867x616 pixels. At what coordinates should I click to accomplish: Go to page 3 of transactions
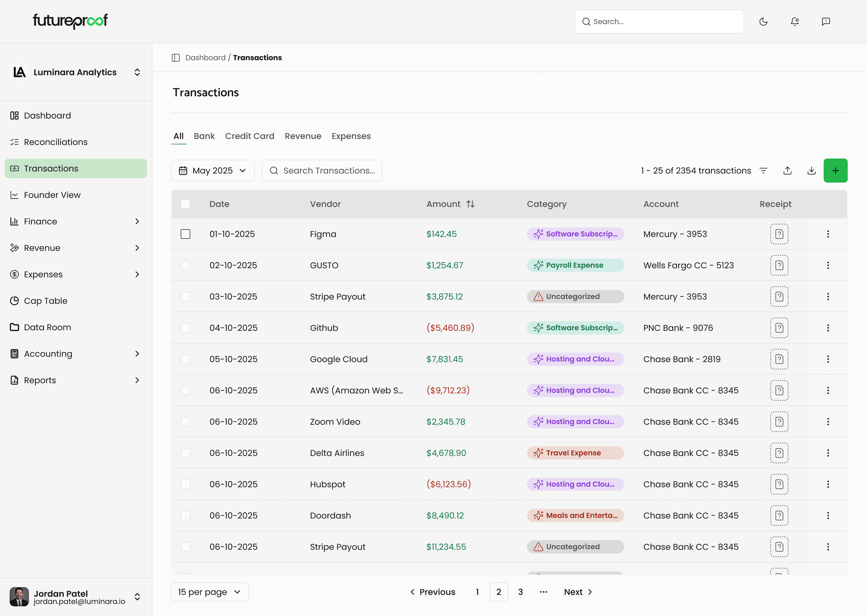point(521,592)
